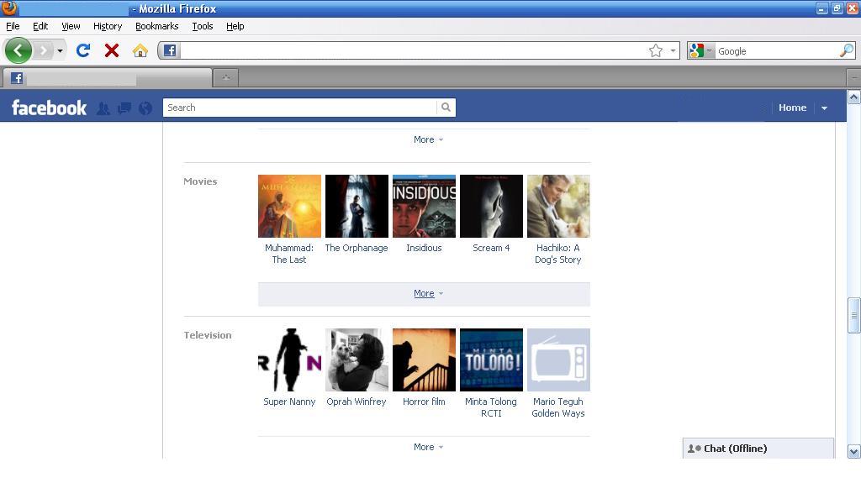Open a new tab with the new tab button

(x=226, y=78)
